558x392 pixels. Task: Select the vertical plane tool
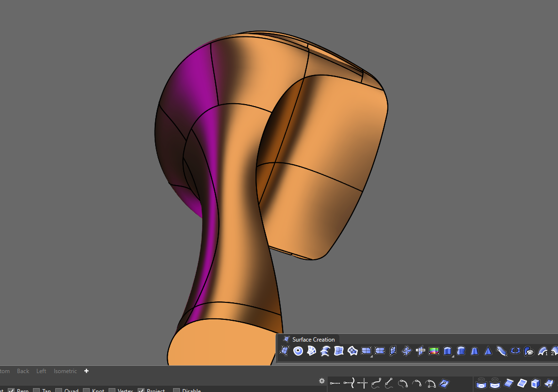[x=393, y=351]
